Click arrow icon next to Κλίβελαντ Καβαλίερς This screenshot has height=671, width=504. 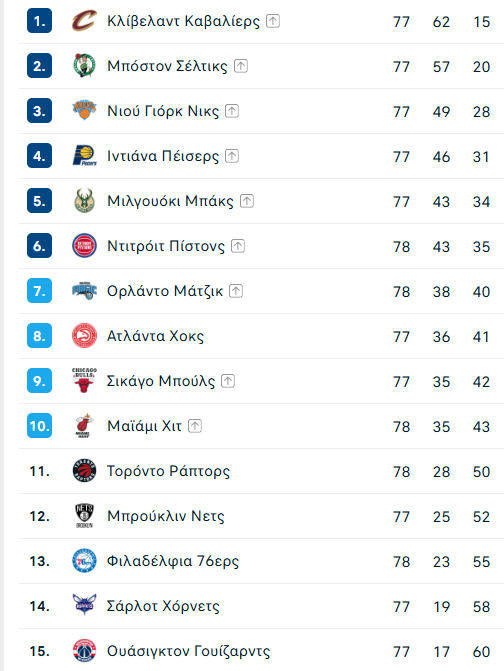click(273, 21)
